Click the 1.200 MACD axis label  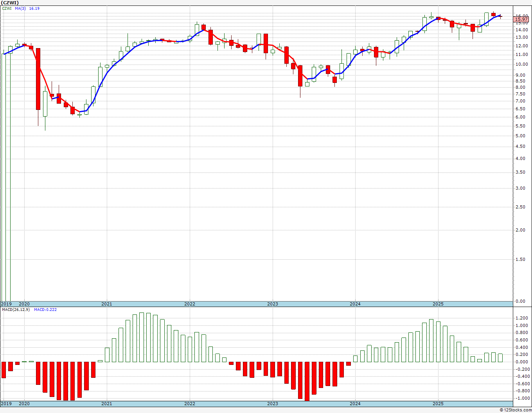[x=522, y=318]
